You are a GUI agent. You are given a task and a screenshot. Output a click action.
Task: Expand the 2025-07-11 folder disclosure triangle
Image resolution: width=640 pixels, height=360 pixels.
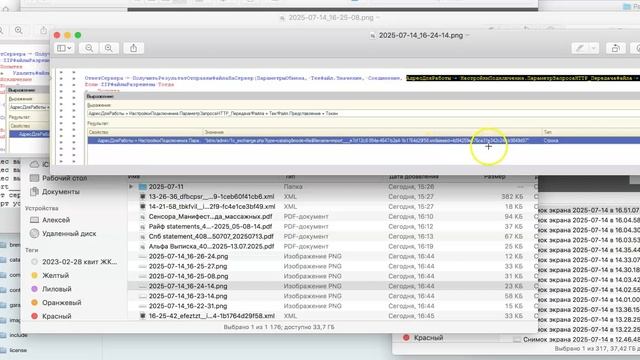coord(131,187)
